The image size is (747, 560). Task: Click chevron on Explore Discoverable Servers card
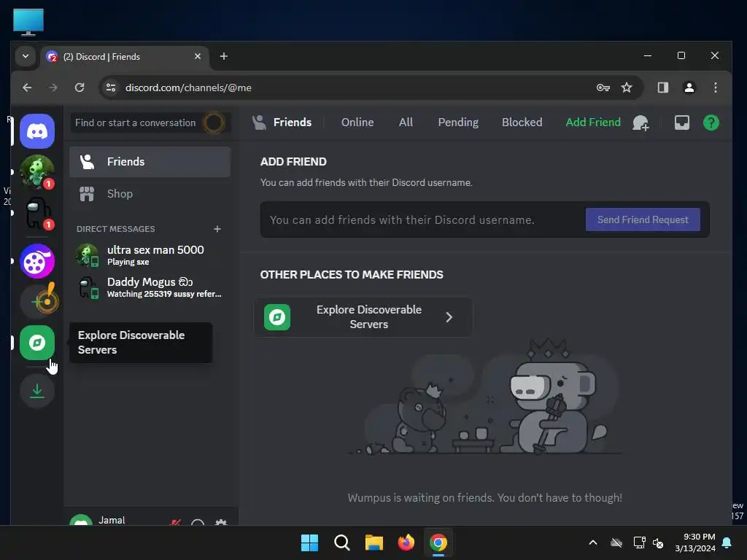pyautogui.click(x=449, y=317)
